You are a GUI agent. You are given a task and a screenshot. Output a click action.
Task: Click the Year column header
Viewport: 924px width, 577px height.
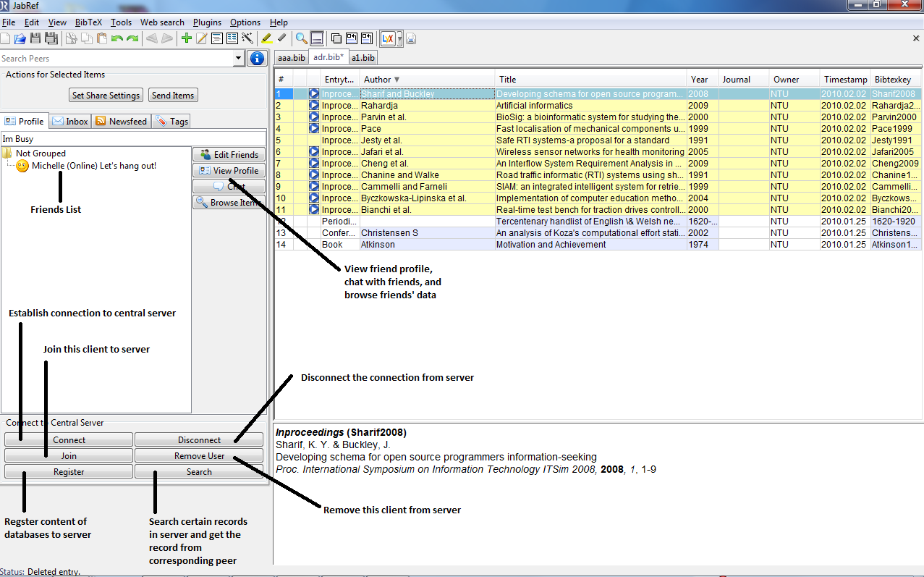click(702, 80)
